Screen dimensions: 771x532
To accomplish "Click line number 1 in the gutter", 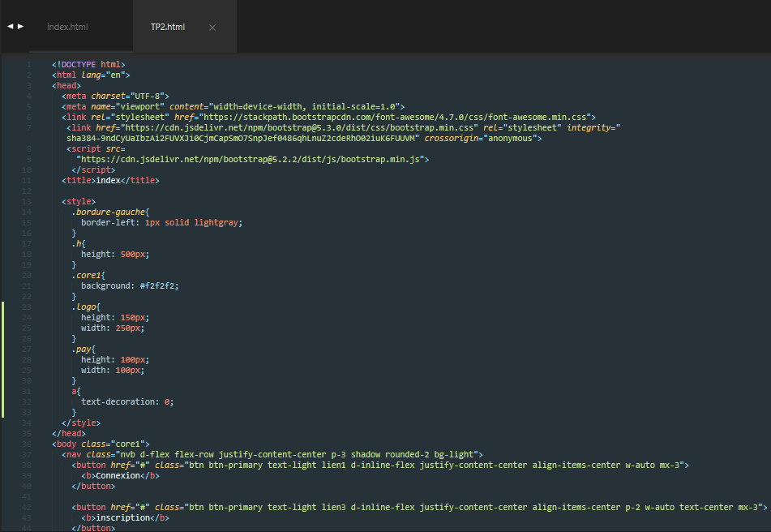I will pos(29,64).
